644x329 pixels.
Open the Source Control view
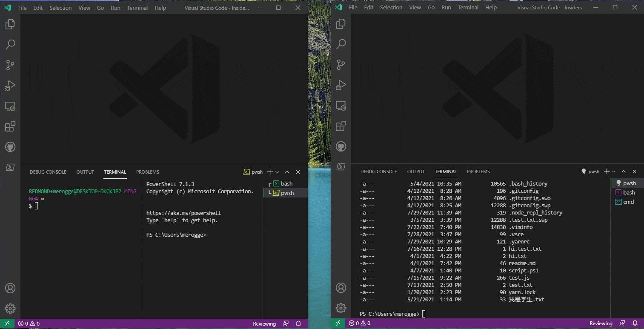coord(10,65)
